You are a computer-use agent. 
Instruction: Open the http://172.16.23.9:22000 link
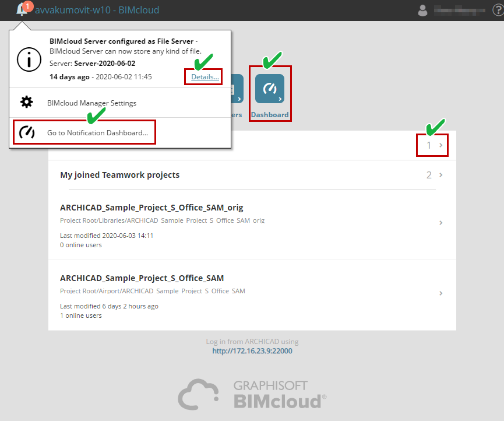[x=252, y=351]
